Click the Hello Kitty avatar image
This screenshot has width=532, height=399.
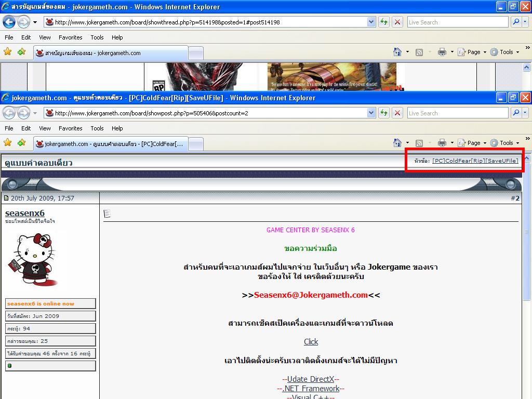(x=33, y=260)
